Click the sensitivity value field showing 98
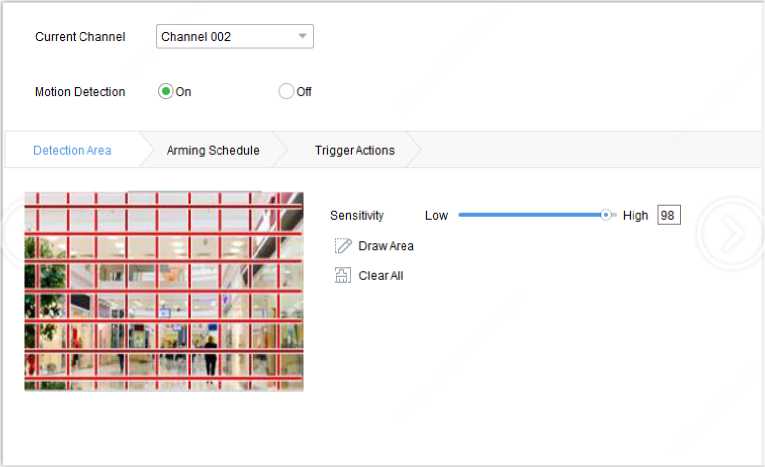Screen dimensions: 765x467 [x=668, y=215]
